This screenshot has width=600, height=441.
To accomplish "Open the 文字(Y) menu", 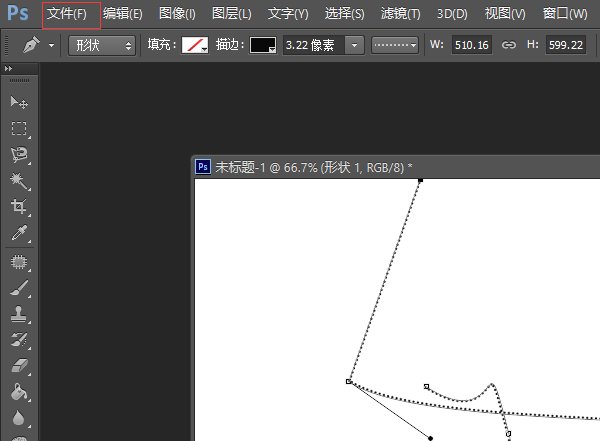I will [288, 14].
